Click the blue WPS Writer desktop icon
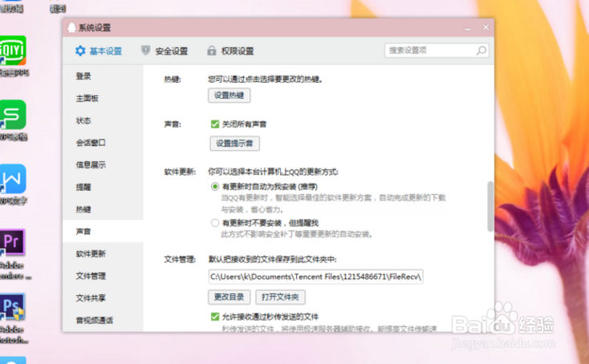589x364 pixels. pyautogui.click(x=13, y=179)
